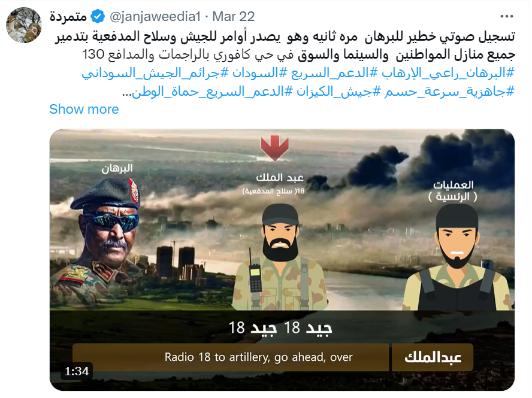Open the poster's profile avatar
Viewport: 532px width, 398px height.
(24, 25)
